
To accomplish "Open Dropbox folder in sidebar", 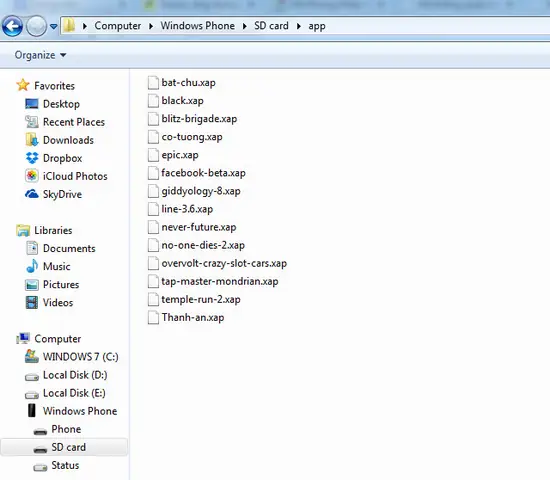I will click(x=62, y=158).
